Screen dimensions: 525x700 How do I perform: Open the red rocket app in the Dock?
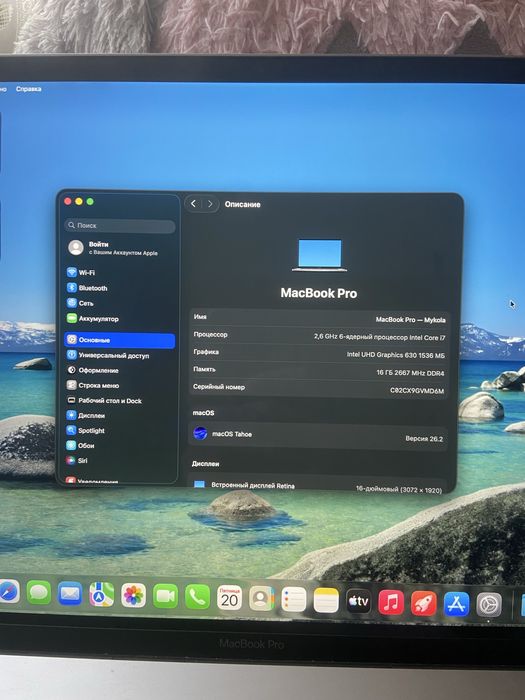click(424, 603)
